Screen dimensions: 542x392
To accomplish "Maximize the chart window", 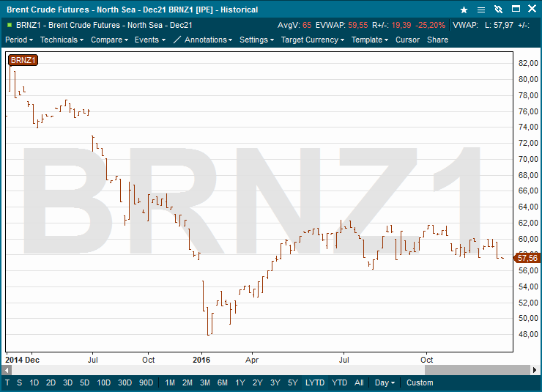I will point(516,9).
